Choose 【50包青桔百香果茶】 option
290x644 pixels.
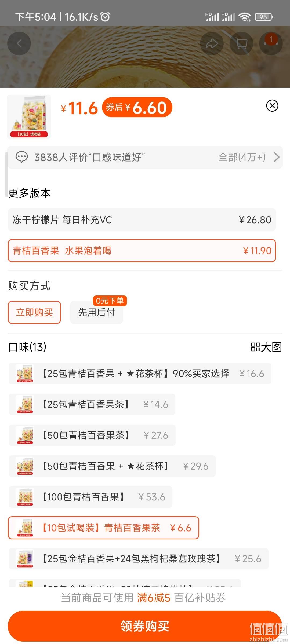tap(92, 435)
